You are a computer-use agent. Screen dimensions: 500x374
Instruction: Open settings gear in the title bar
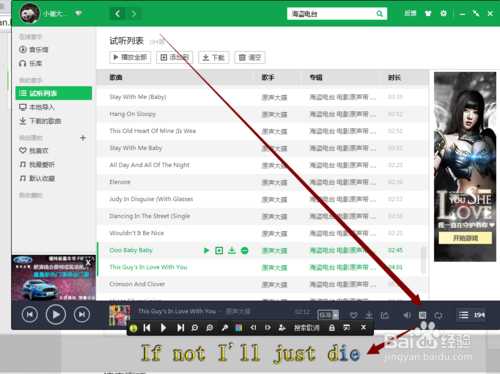443,13
